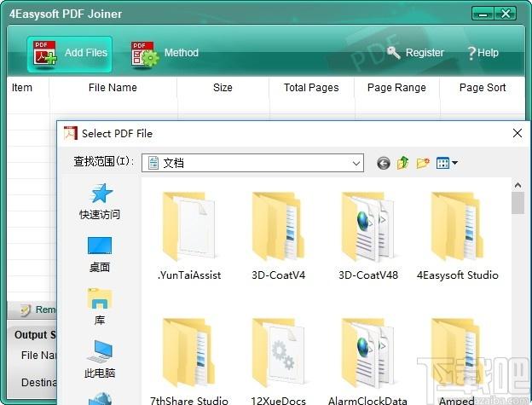Click the Size column header
This screenshot has width=532, height=405.
point(223,88)
